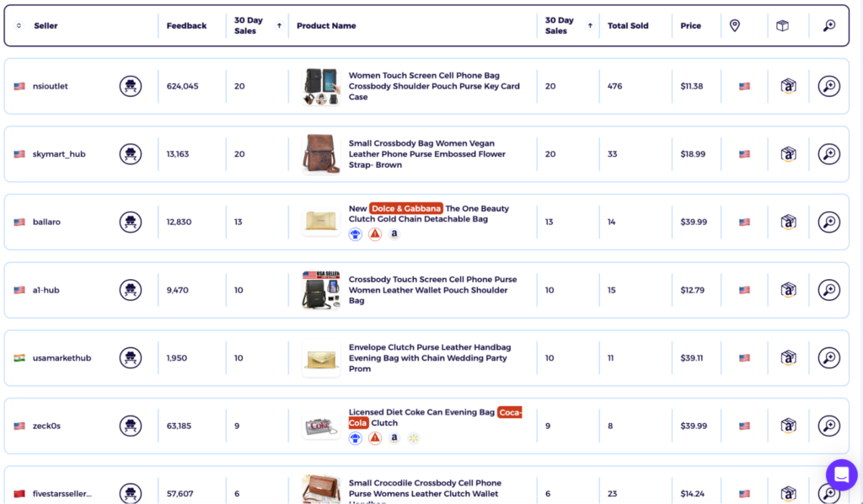The height and width of the screenshot is (504, 863).
Task: Click the box package column header
Action: (782, 25)
